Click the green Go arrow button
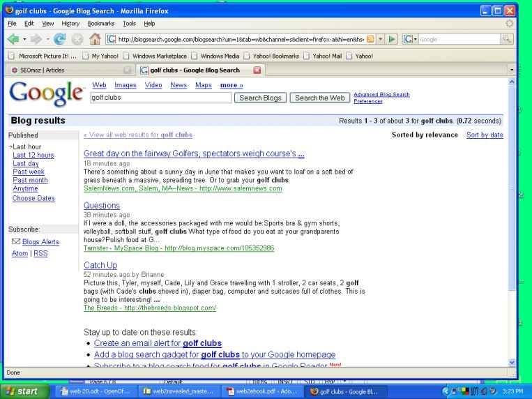532x399 pixels. tap(393, 39)
